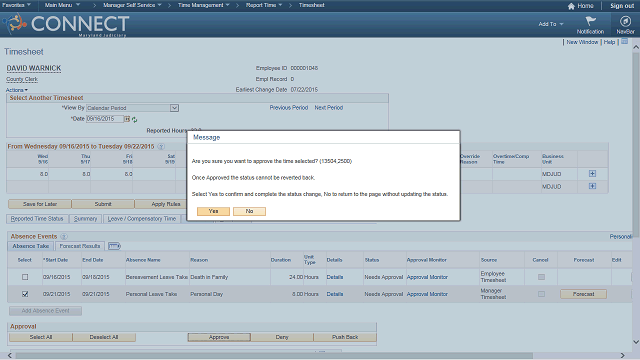
Task: Click the help icon next to date range header
Action: pos(161,147)
